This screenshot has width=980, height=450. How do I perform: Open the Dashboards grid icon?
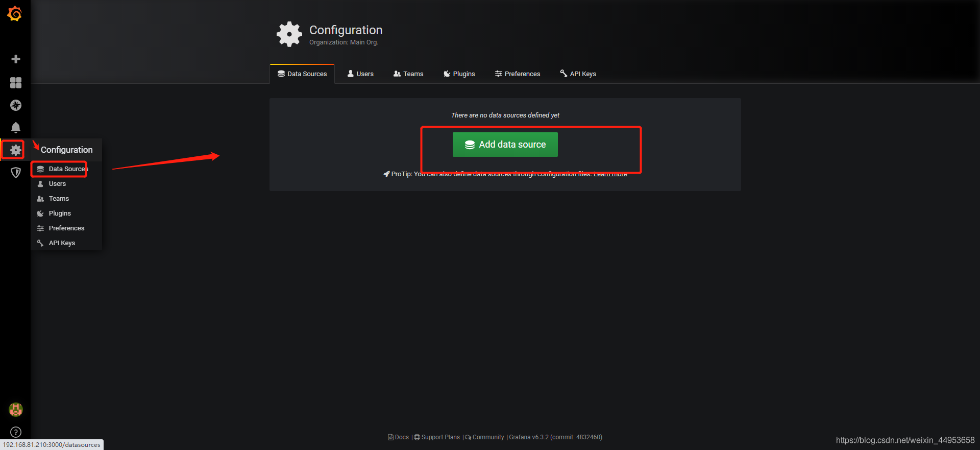click(16, 83)
